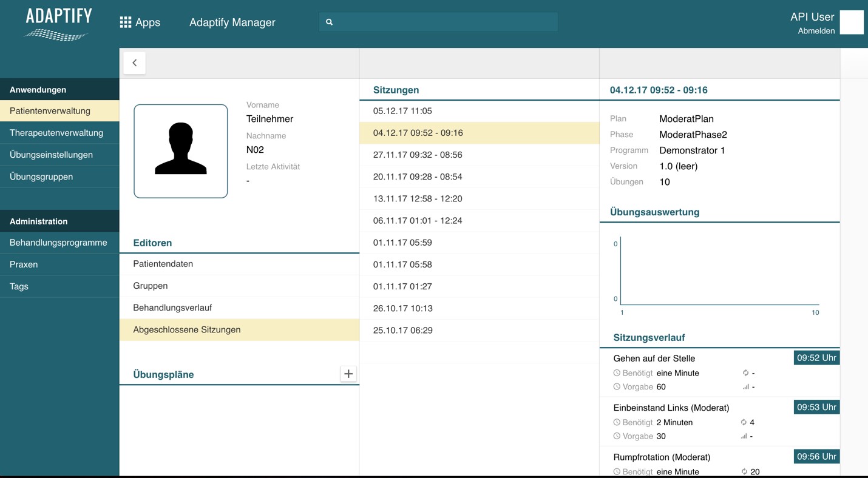Screen dimensions: 868x478
Task: Open the Patientendaten editor
Action: click(x=239, y=264)
